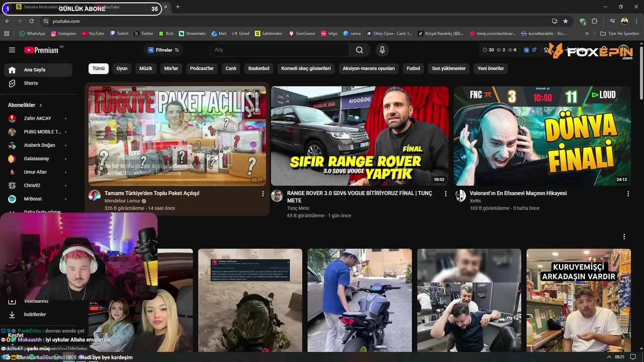The image size is (644, 362).
Task: Open the WhatsApp bookmark
Action: [32, 34]
